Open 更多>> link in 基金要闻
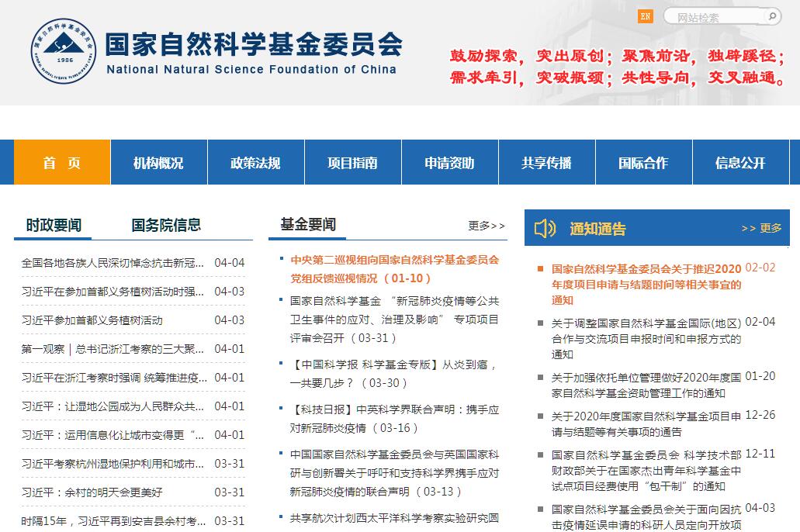The image size is (800, 532). point(487,226)
